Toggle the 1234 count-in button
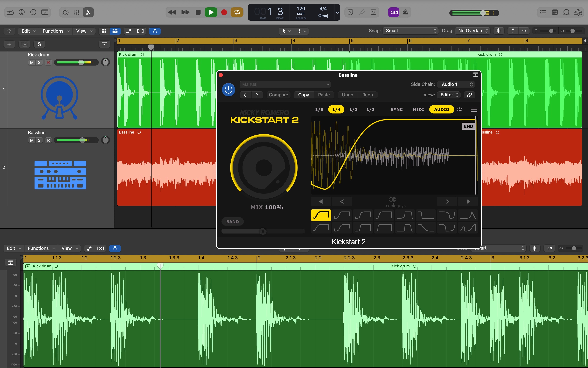The width and height of the screenshot is (588, 368). pos(394,12)
